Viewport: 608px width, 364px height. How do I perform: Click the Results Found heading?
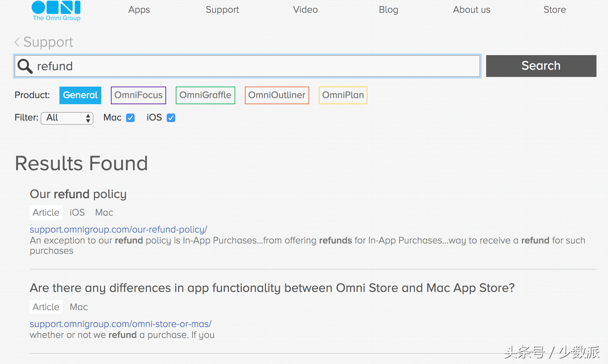(82, 164)
